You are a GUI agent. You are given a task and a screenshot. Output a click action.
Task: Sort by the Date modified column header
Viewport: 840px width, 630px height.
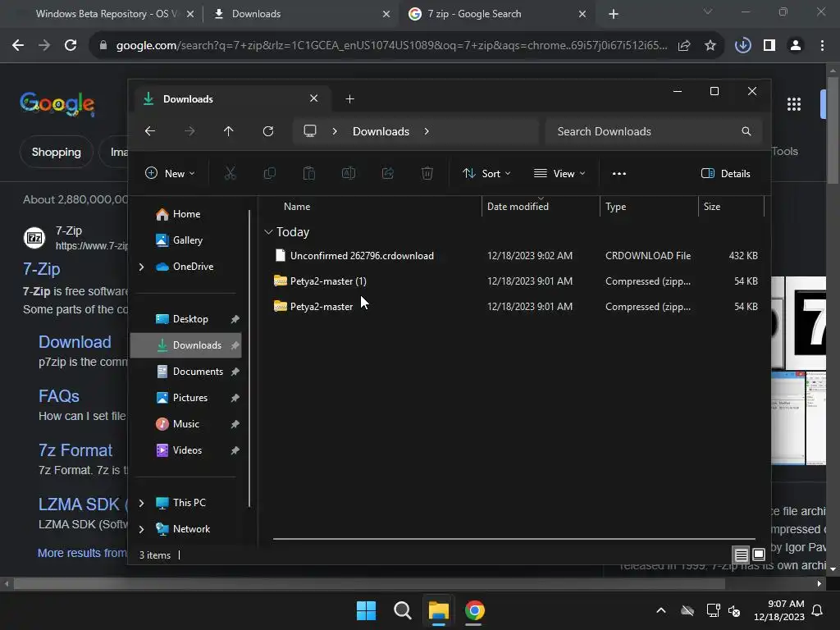click(x=541, y=206)
